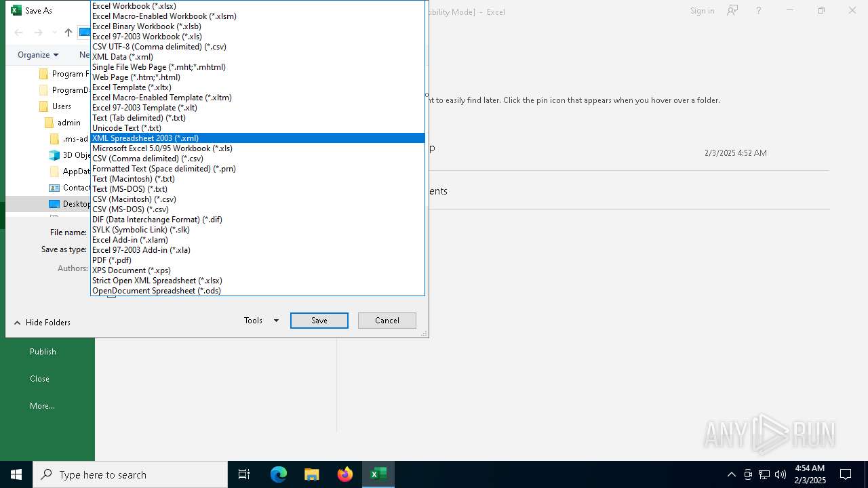Launch Firefox from taskbar
Image resolution: width=868 pixels, height=488 pixels.
tap(345, 474)
